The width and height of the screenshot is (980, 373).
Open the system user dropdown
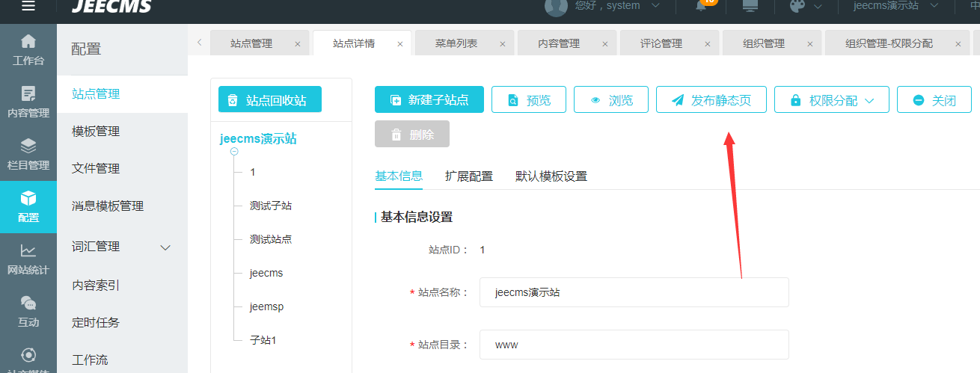(618, 6)
